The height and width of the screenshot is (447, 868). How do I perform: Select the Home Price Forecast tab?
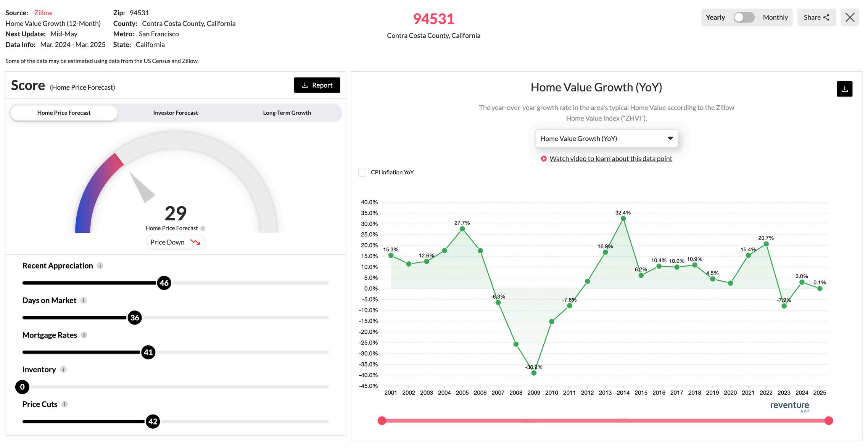[x=64, y=113]
